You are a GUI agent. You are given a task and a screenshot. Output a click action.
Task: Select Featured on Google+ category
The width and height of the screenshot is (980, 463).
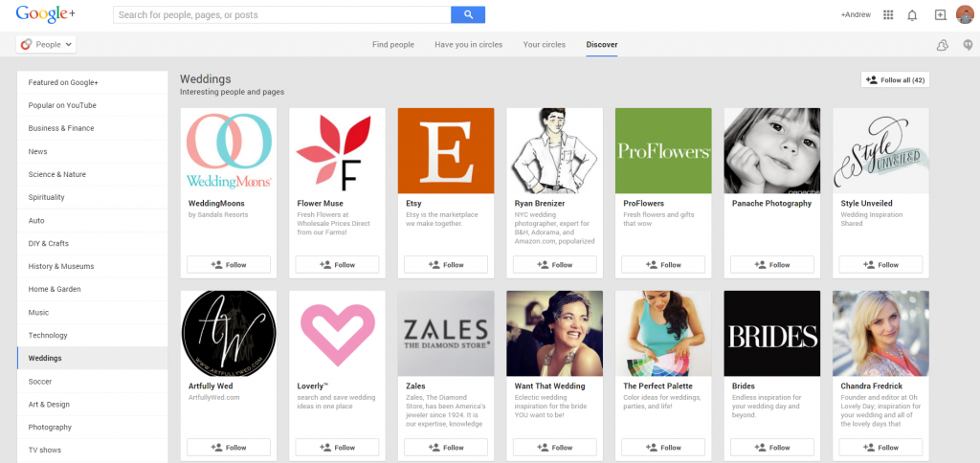coord(93,82)
